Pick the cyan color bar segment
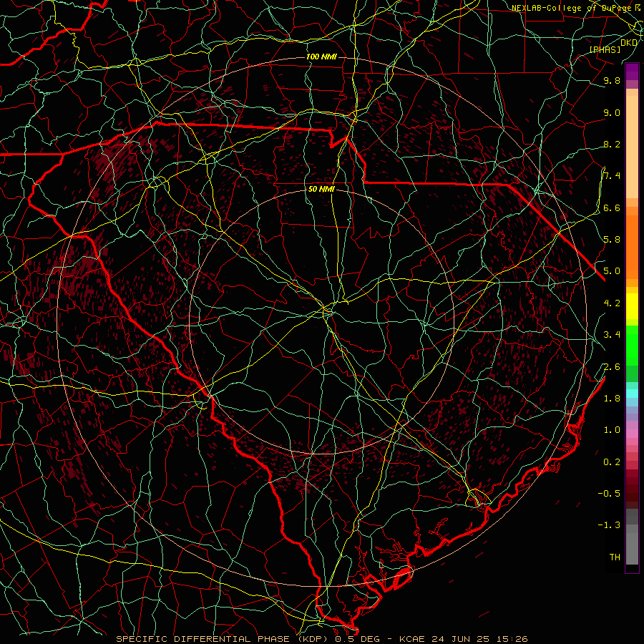644x644 pixels. [x=632, y=394]
